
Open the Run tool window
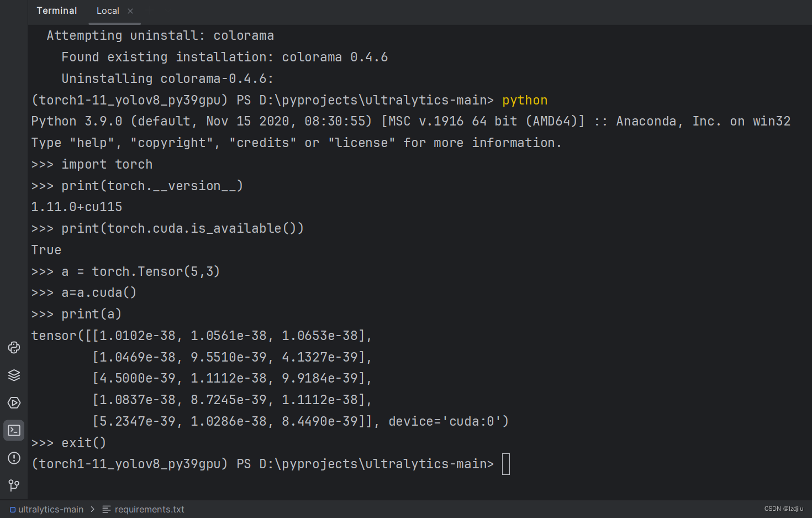[x=14, y=403]
